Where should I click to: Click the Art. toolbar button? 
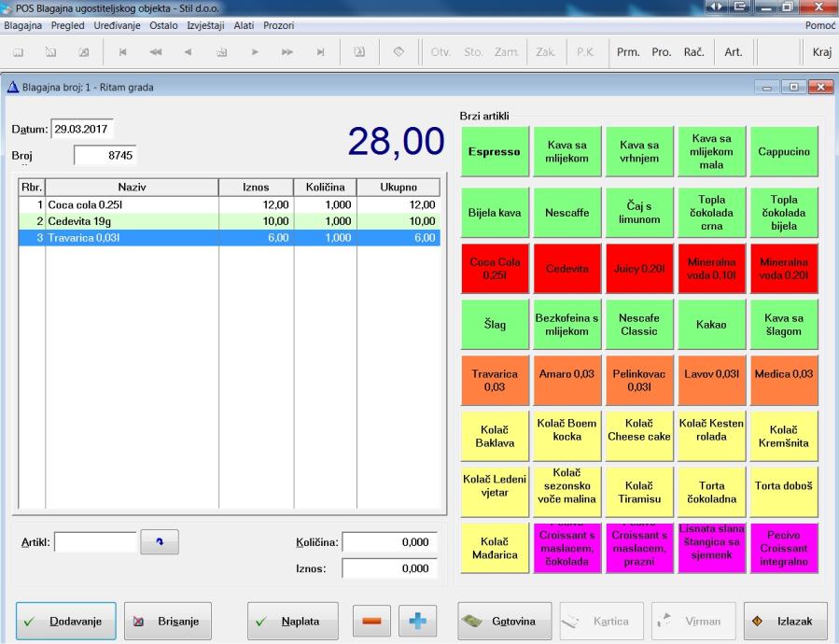point(733,52)
